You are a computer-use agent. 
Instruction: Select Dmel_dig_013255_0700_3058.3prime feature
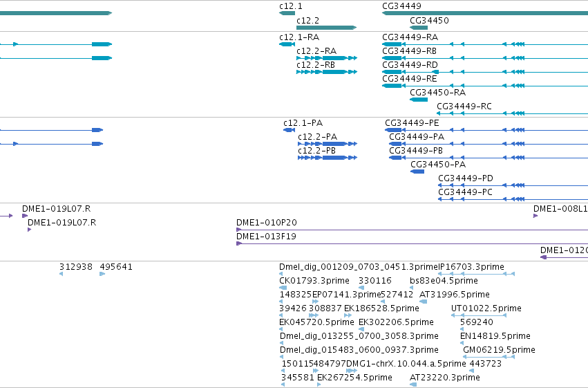359,336
